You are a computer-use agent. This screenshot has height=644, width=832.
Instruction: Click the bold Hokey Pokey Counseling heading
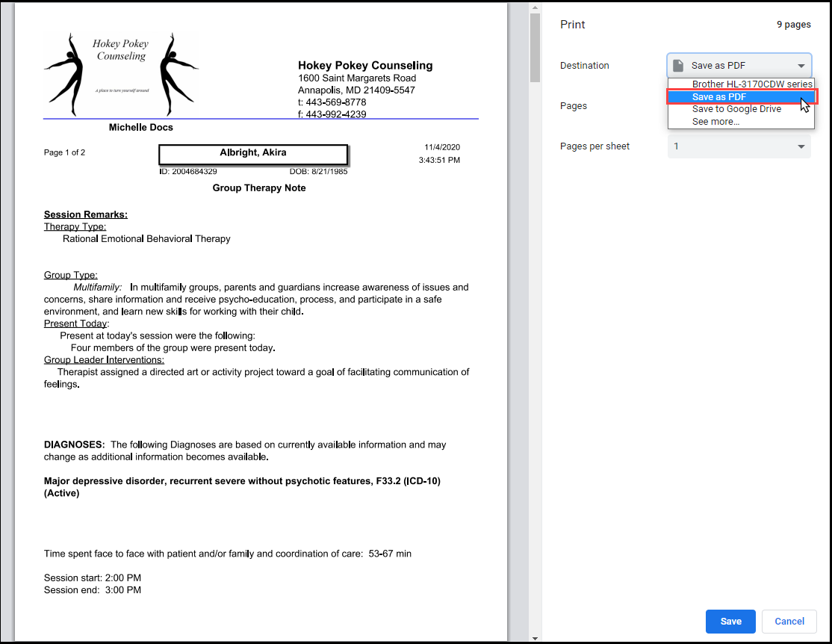[365, 65]
